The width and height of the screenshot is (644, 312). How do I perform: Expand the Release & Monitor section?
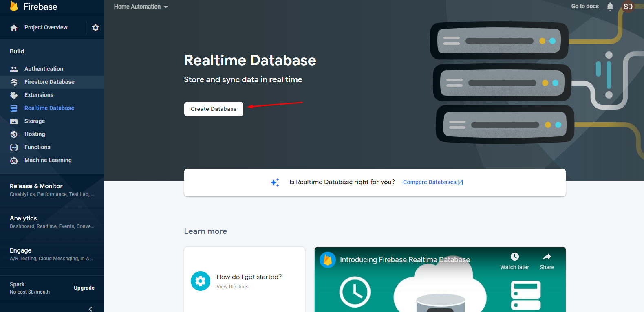[x=52, y=190]
